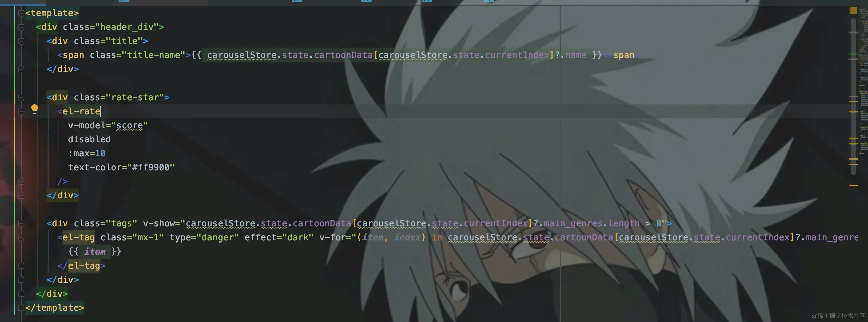Click the fold marker beside closing </template>
This screenshot has width=868, height=322.
click(x=21, y=308)
